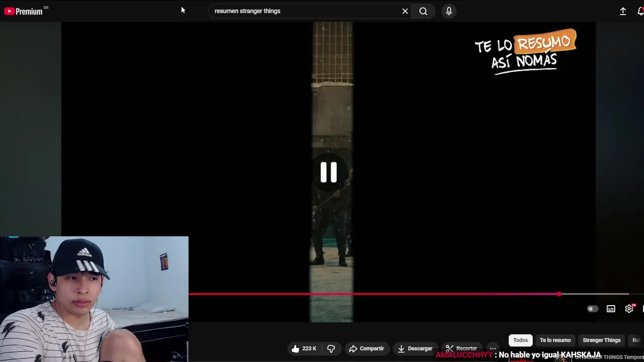Open the create upload icon
Viewport: 644px width, 362px height.
pos(623,11)
